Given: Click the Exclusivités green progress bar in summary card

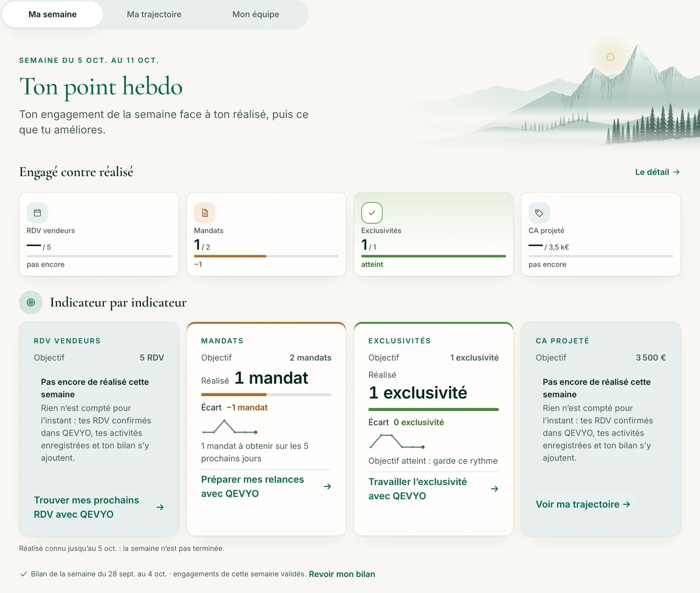Looking at the screenshot, I should tap(433, 256).
